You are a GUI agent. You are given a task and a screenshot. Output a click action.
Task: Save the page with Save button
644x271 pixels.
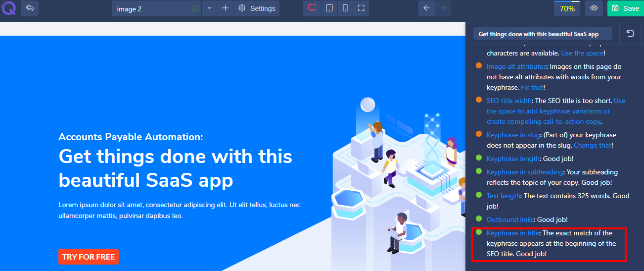tap(625, 8)
